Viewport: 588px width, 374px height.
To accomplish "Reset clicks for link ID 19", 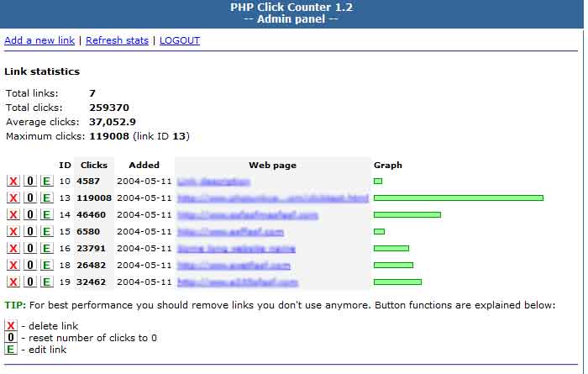I will tap(30, 282).
